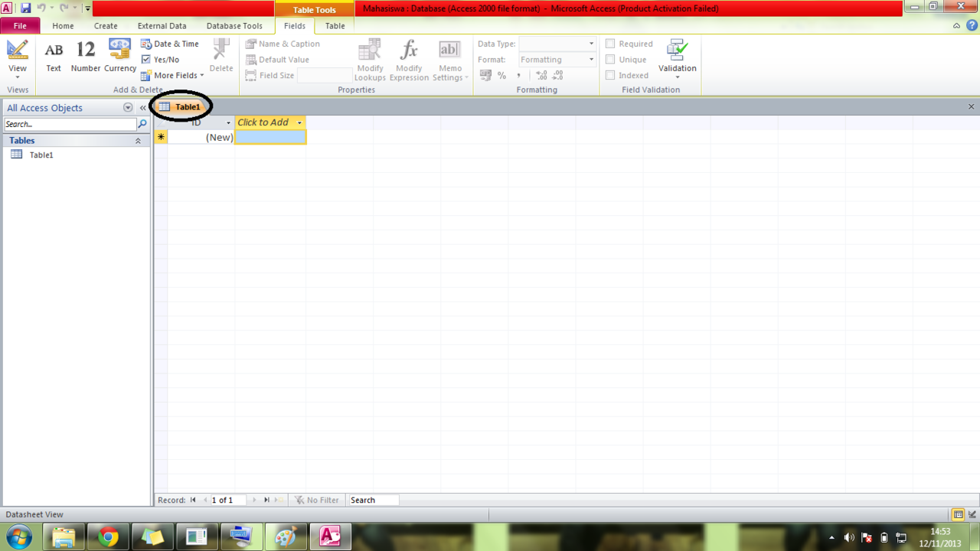Click Name & Caption property
980x551 pixels.
[283, 44]
